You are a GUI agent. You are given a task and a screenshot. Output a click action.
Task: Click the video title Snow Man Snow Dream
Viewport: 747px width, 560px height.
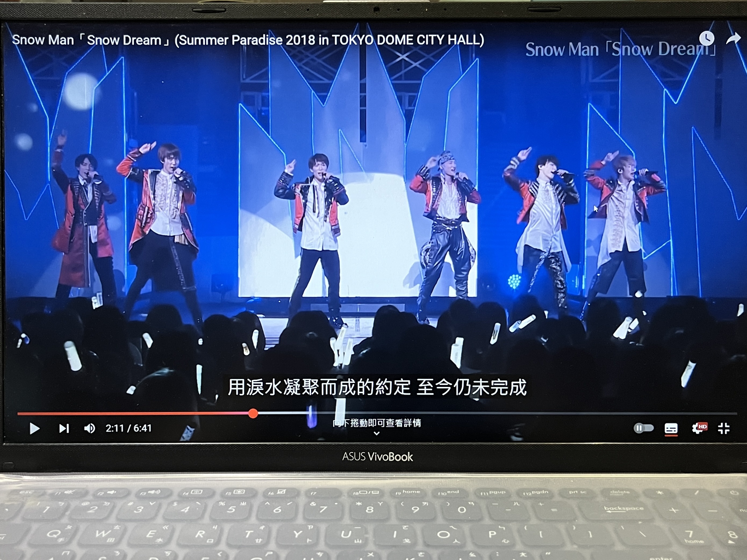click(x=248, y=40)
